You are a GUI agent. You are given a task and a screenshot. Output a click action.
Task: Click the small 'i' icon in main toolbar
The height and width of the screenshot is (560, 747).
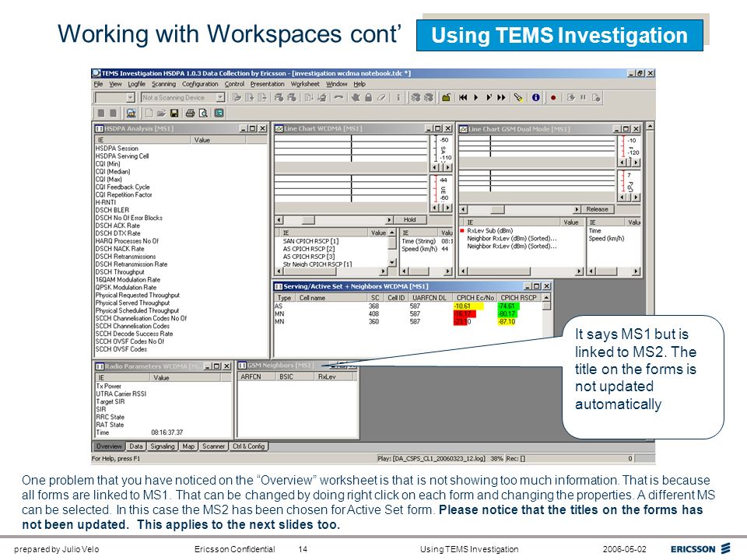398,98
